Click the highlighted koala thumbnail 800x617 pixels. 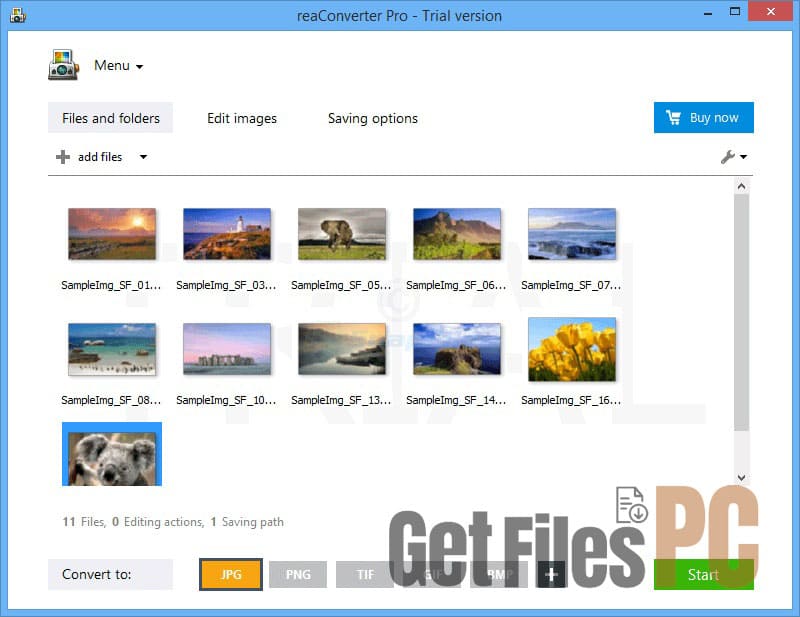pos(112,454)
